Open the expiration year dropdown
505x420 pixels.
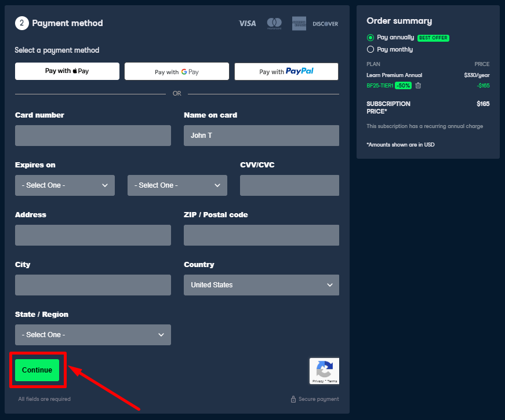177,185
